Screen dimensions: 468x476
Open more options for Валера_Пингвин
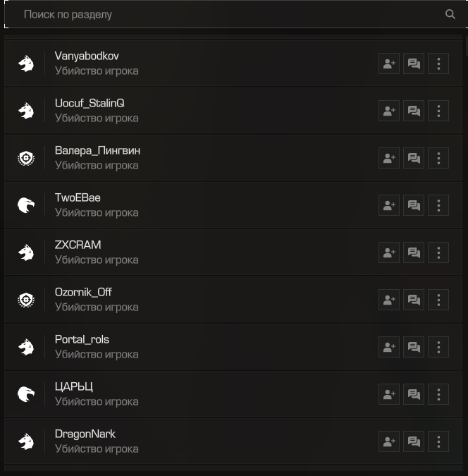(438, 158)
